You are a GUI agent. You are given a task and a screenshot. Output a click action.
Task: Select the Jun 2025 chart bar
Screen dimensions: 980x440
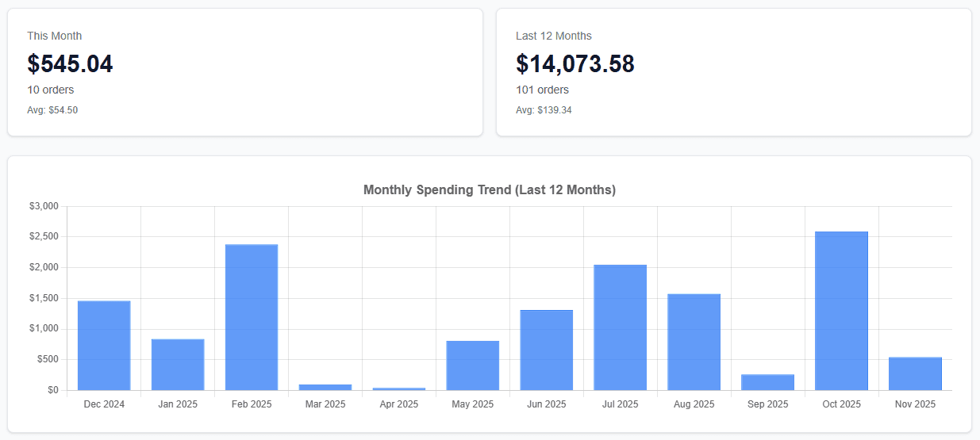point(547,350)
